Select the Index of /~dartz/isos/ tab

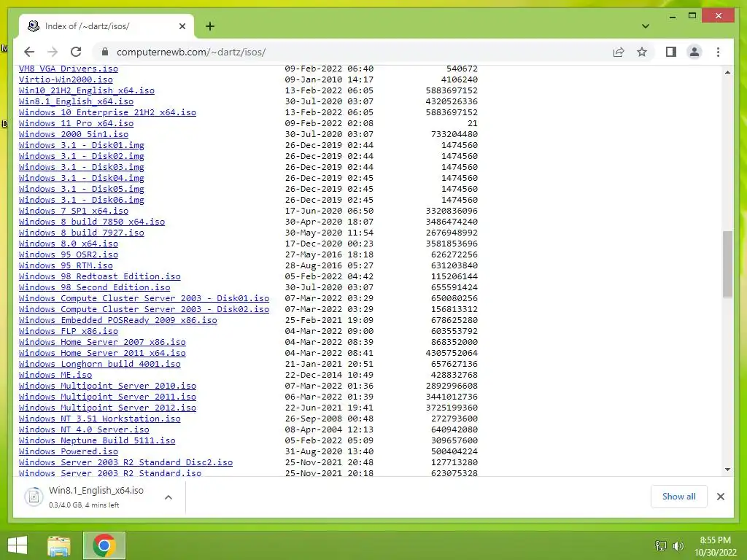[107, 26]
